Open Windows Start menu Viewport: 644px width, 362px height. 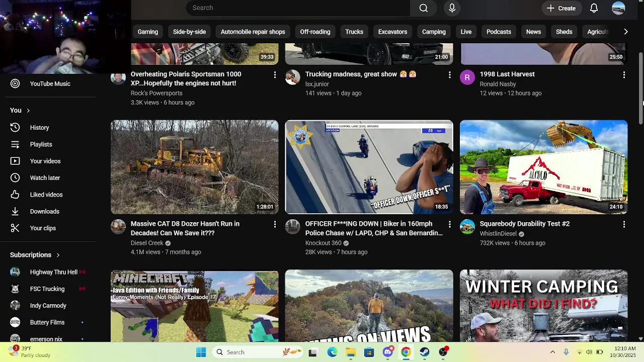click(201, 352)
